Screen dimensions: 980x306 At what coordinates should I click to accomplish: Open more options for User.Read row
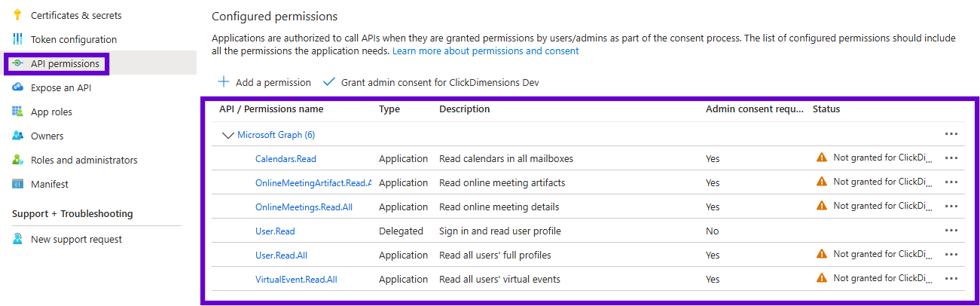[x=951, y=231]
